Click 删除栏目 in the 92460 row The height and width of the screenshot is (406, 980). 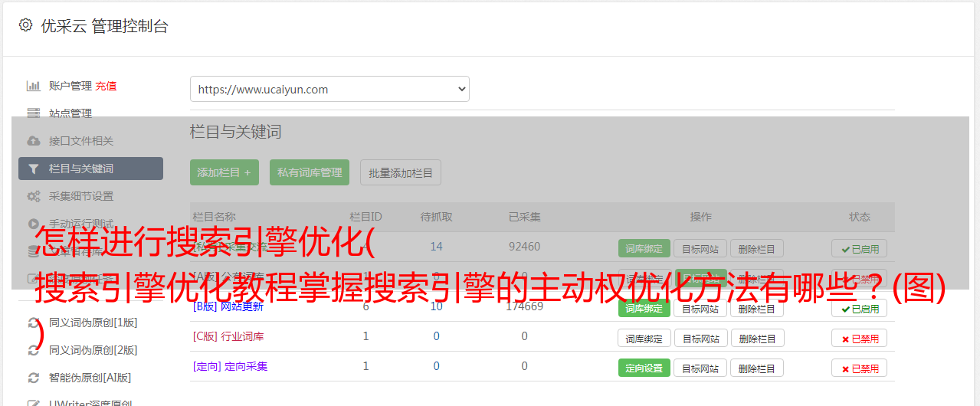coord(757,249)
